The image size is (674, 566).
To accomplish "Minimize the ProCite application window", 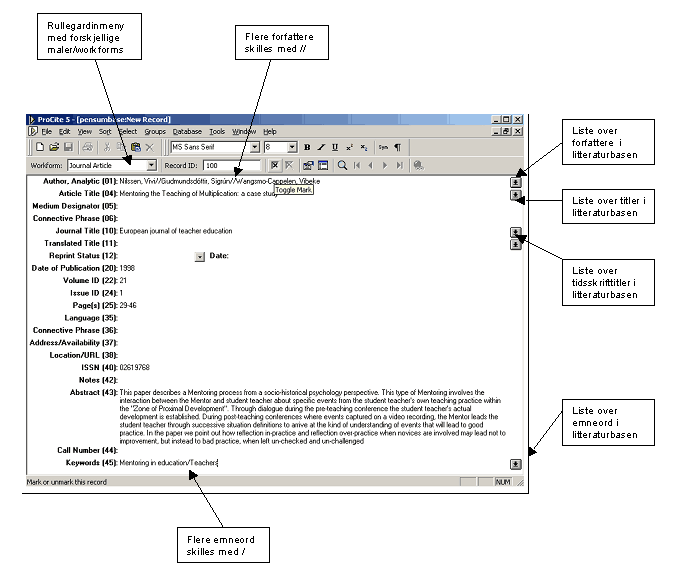I will tap(496, 119).
